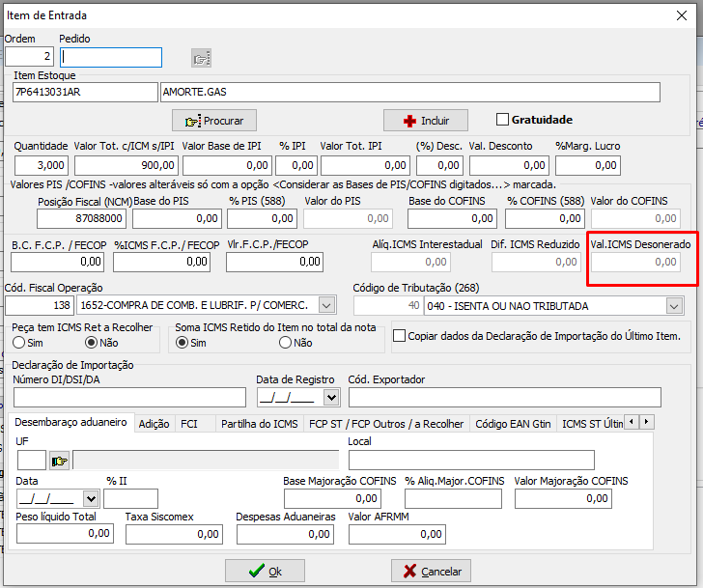
Task: Click the lookup hand icon beside Pedido
Action: (x=201, y=58)
